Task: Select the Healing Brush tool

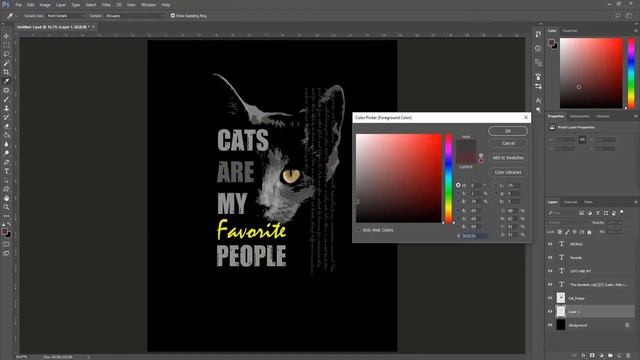Action: point(6,90)
